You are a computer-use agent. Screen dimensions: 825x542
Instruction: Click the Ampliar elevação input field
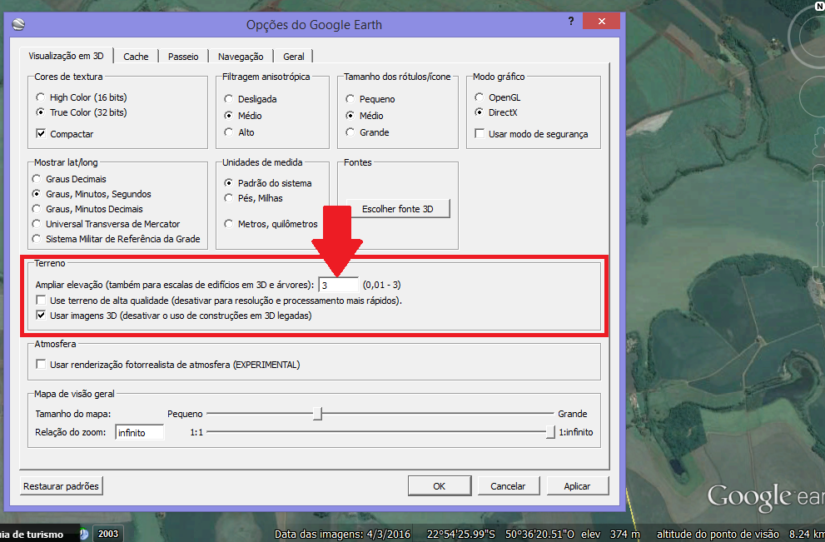pyautogui.click(x=338, y=285)
